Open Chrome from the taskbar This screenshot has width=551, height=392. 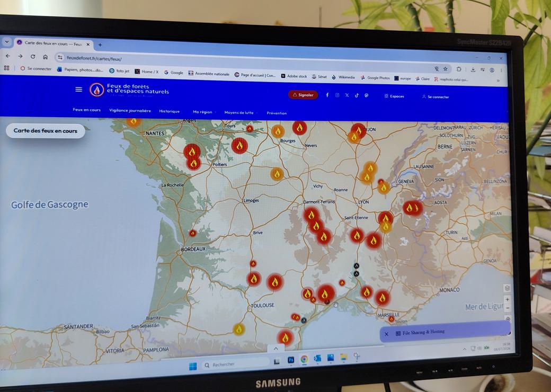click(x=304, y=359)
